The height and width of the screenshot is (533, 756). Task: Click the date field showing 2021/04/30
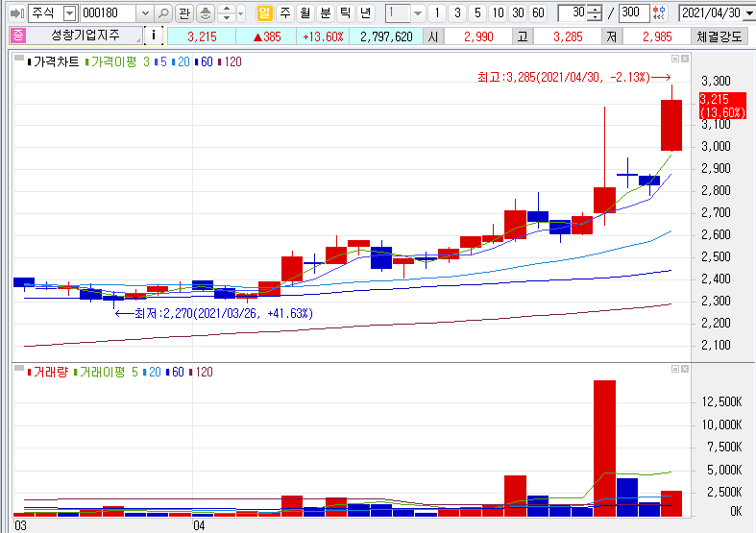pyautogui.click(x=711, y=13)
